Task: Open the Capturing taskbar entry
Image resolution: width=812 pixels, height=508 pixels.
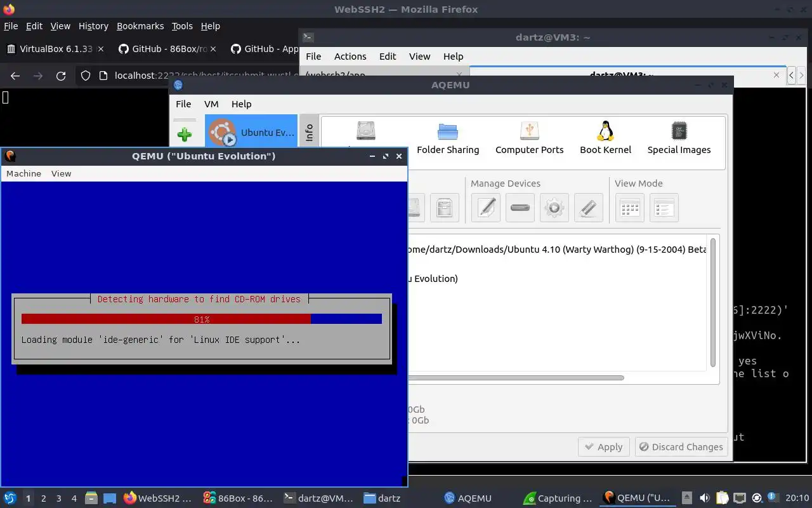Action: [558, 498]
